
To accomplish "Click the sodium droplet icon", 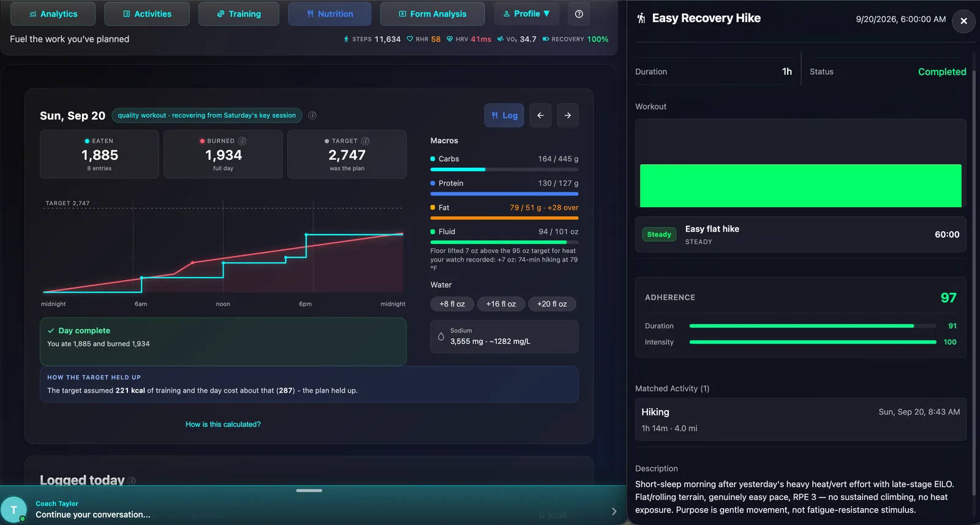I will (x=440, y=336).
